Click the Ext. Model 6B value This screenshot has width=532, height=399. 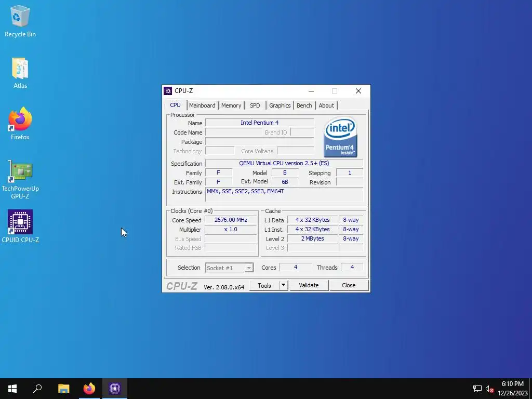[x=285, y=182]
